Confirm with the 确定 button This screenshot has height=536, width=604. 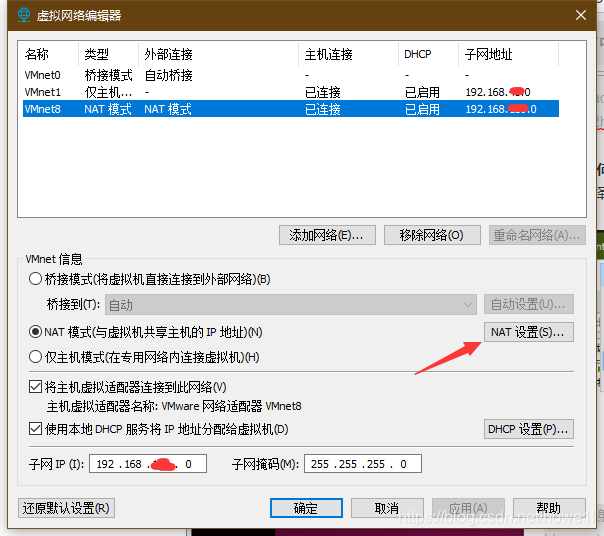click(306, 508)
